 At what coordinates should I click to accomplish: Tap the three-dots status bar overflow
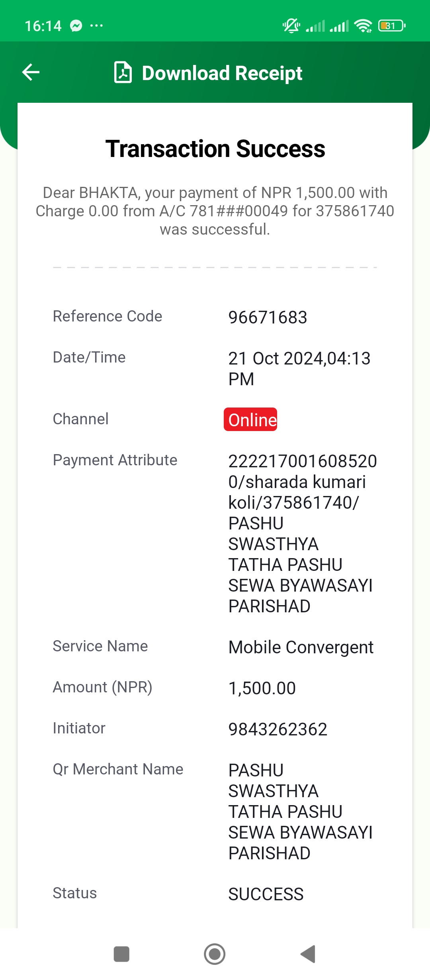click(x=96, y=26)
